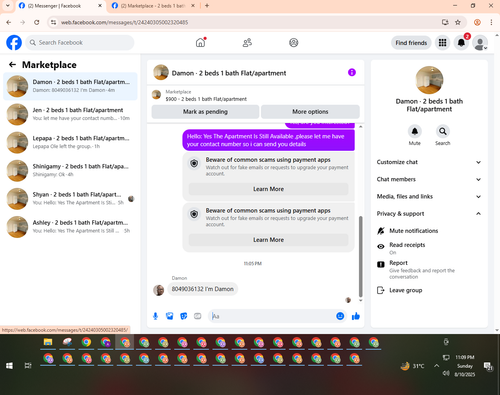
Task: Reload the page
Action: click(37, 22)
